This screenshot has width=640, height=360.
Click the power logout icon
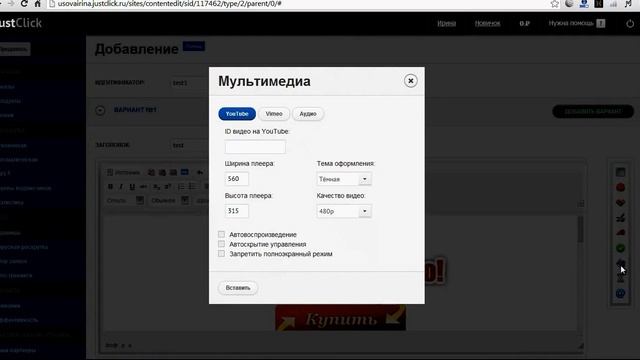[630, 23]
